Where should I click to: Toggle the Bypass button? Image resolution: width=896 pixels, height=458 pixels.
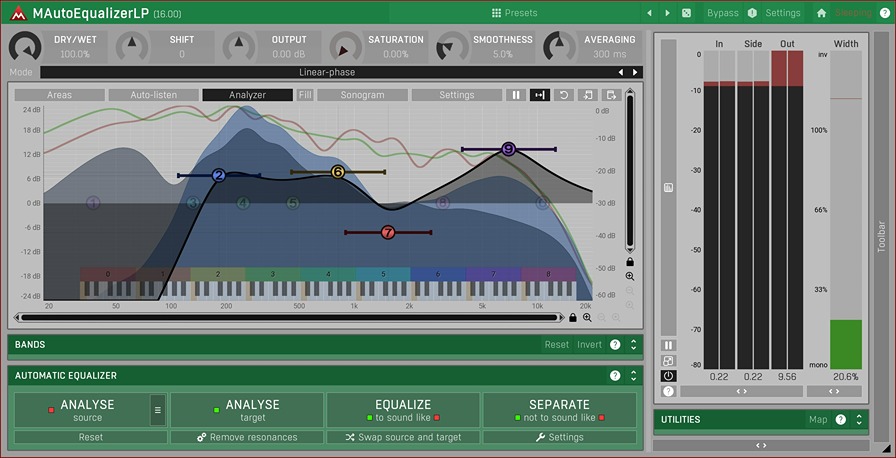pos(722,13)
